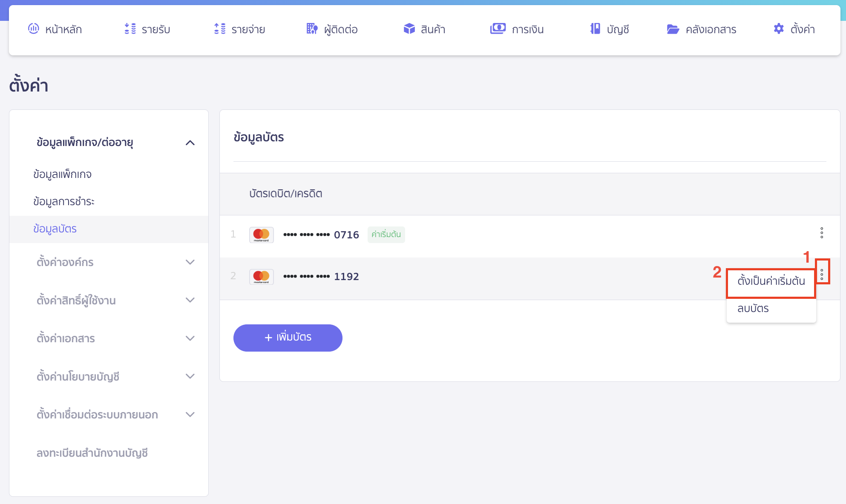Image resolution: width=846 pixels, height=504 pixels.
Task: Click the ตั้งค่า gear icon
Action: click(x=779, y=29)
